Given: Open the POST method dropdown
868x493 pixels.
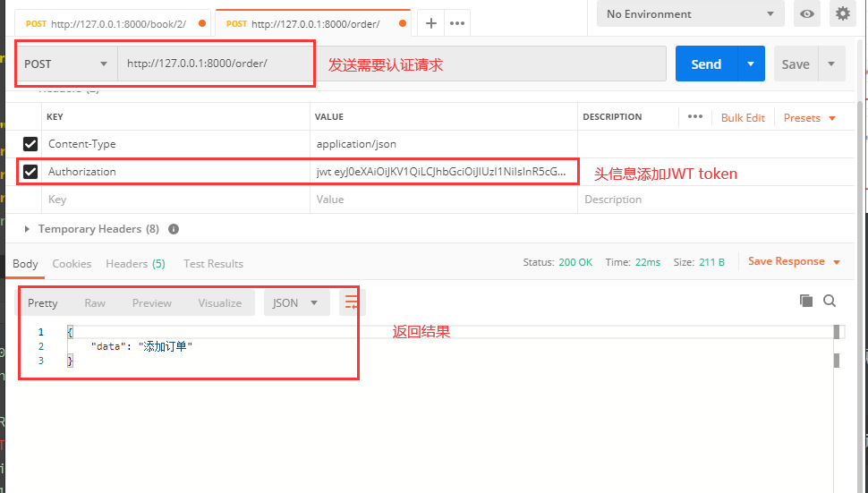Looking at the screenshot, I should coord(66,64).
